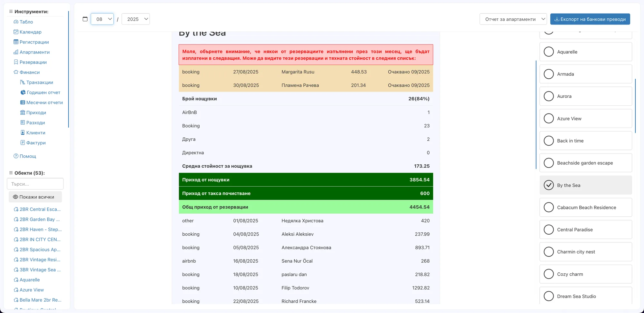644x313 pixels.
Task: Click the Разходи receipt icon
Action: (x=23, y=122)
